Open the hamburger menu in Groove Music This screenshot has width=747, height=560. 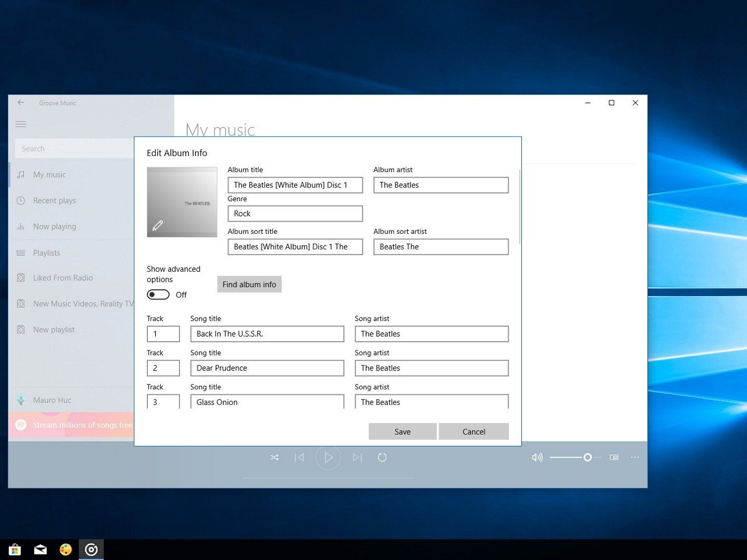tap(21, 124)
